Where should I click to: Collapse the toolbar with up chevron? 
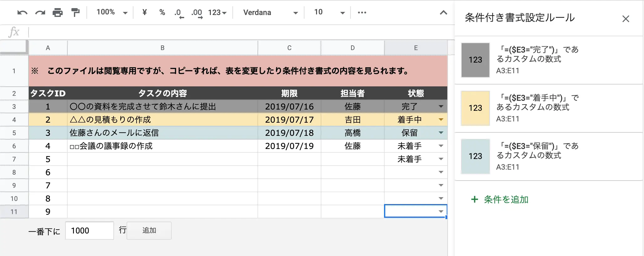pos(444,13)
